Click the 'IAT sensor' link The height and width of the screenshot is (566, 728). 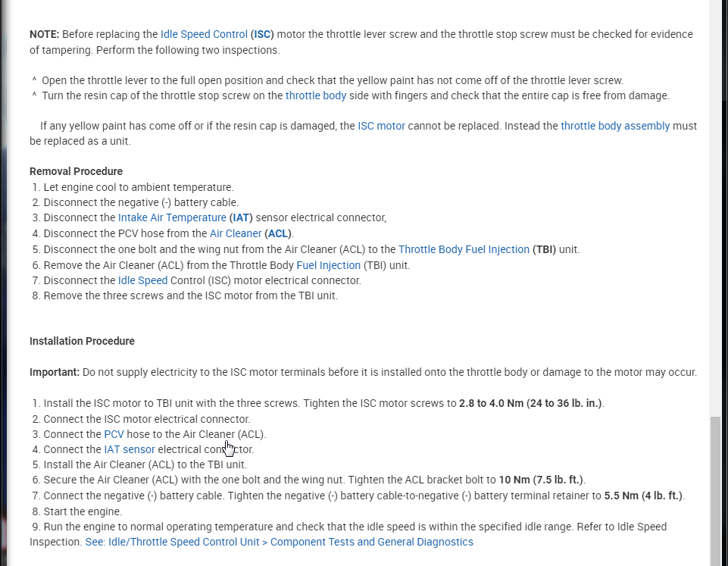[129, 449]
